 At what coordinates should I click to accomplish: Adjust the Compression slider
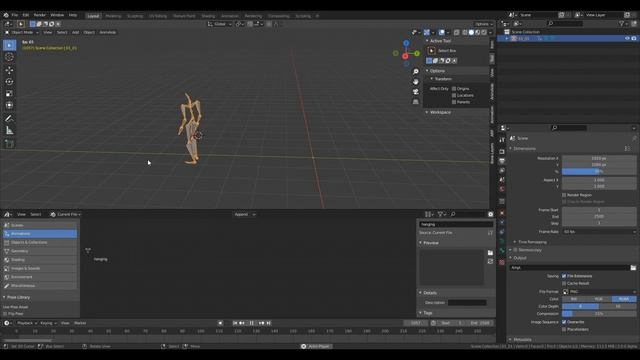(x=599, y=314)
